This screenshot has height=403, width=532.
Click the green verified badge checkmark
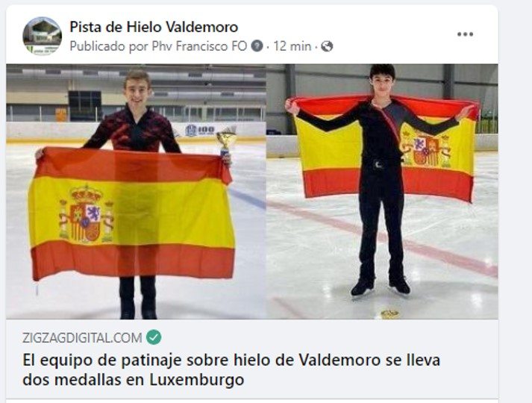[154, 337]
